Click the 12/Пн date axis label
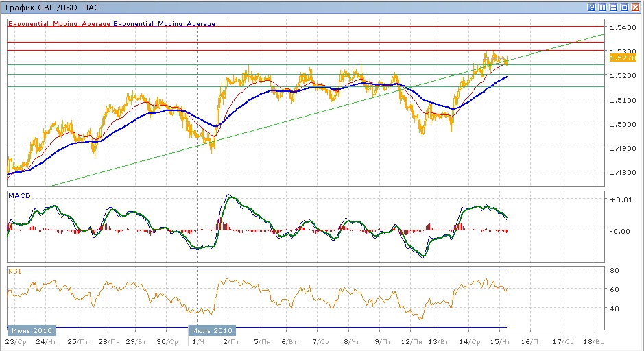Viewport: 644px width, 351px height. pos(411,341)
